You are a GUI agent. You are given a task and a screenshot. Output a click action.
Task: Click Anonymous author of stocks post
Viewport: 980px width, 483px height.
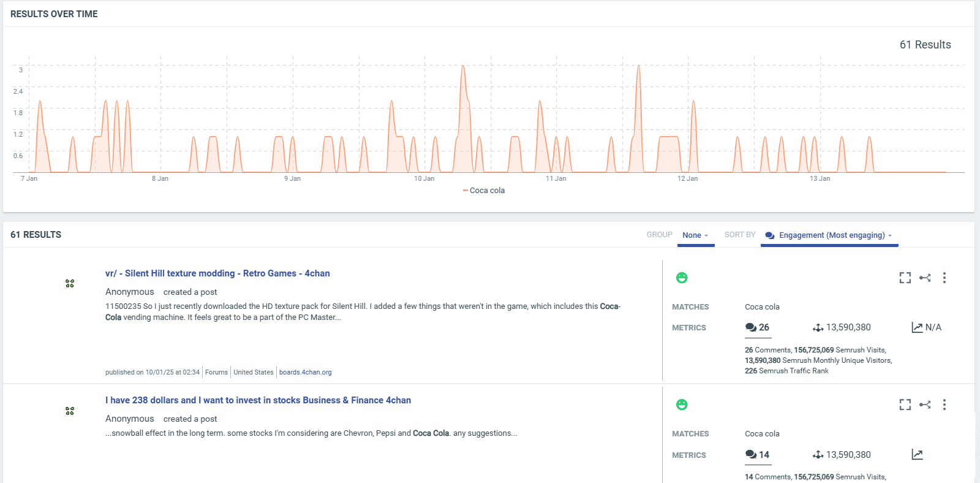(130, 419)
